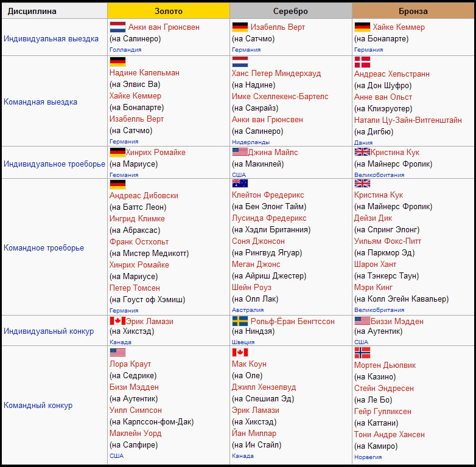Click the Бронза column header
Screen dimensions: 476x467
tap(413, 11)
